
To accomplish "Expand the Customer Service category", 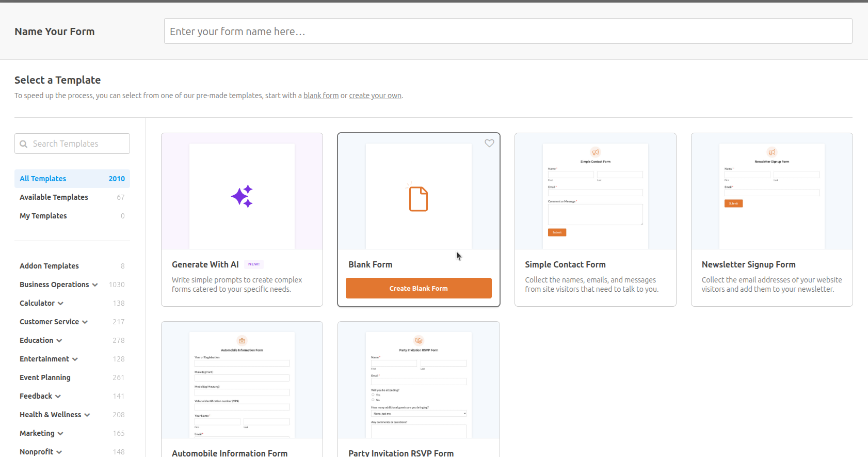I will pyautogui.click(x=85, y=322).
